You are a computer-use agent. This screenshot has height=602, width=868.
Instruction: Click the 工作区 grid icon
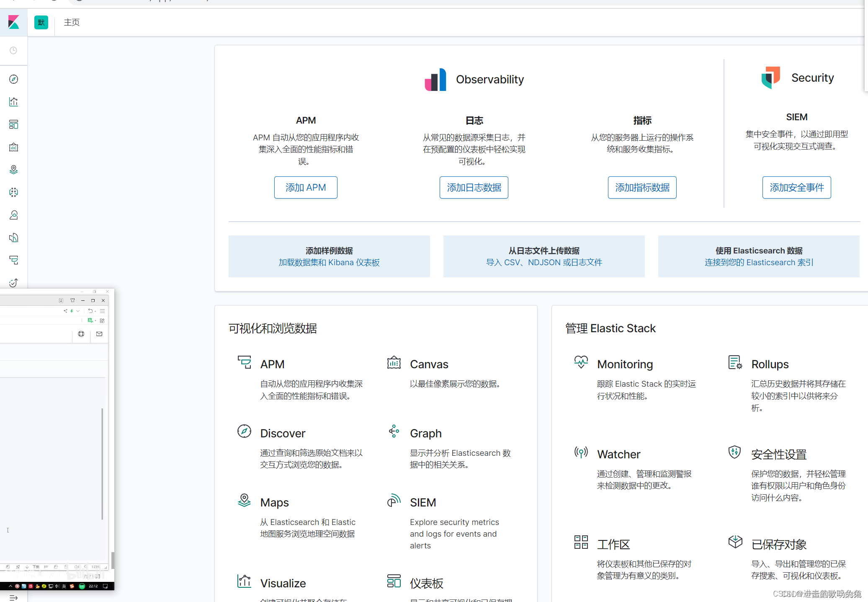pos(581,542)
